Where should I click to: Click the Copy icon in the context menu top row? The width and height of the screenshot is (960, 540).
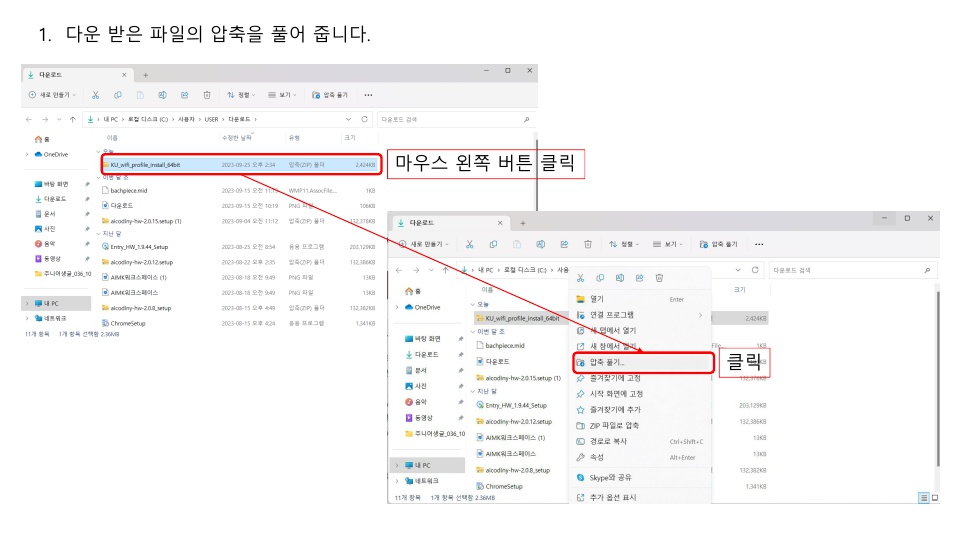tap(600, 278)
